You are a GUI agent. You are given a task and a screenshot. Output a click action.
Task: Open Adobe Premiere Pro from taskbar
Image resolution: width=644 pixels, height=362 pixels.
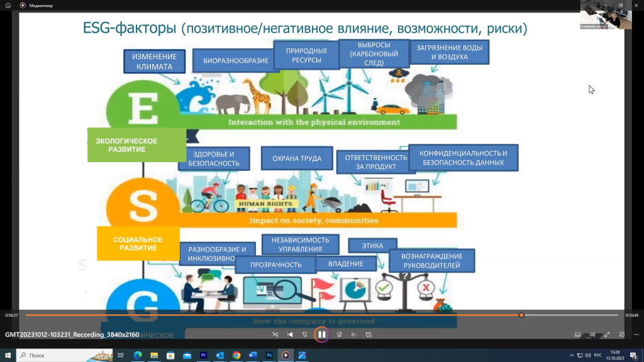point(204,355)
